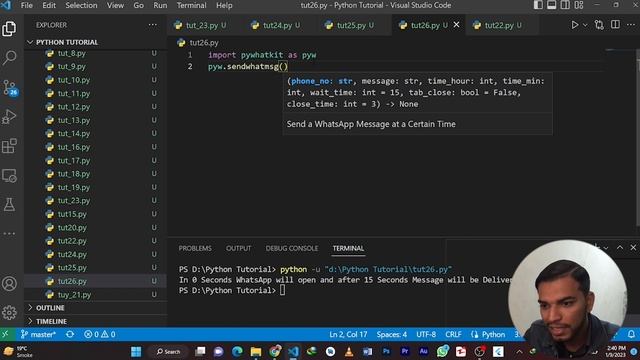Open notifications bell in status bar
Screen dimensions: 640x360
[x=631, y=334]
